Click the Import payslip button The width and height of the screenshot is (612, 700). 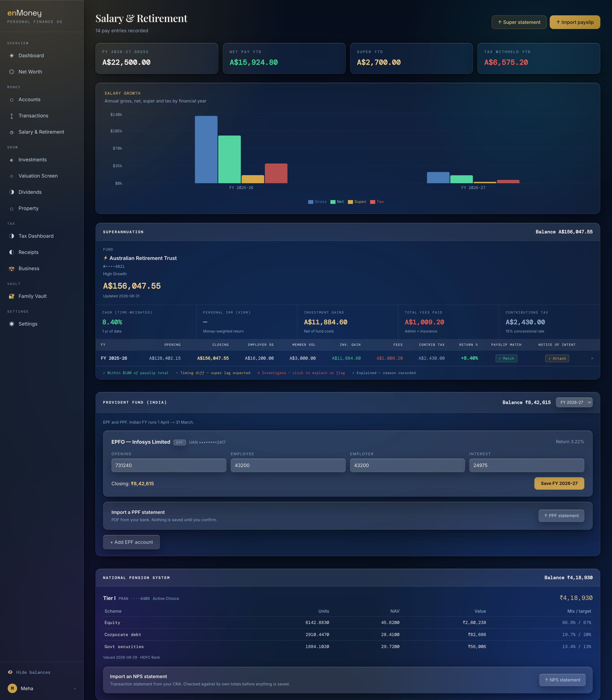tap(575, 22)
